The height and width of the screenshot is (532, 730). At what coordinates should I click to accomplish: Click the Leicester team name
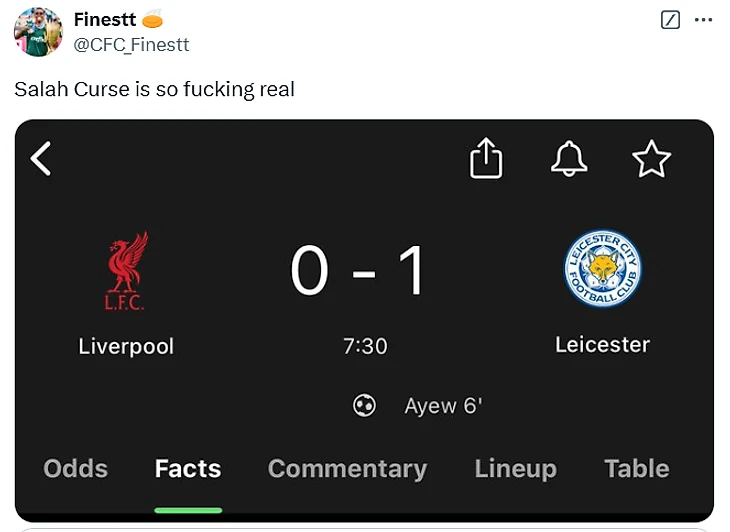point(602,345)
